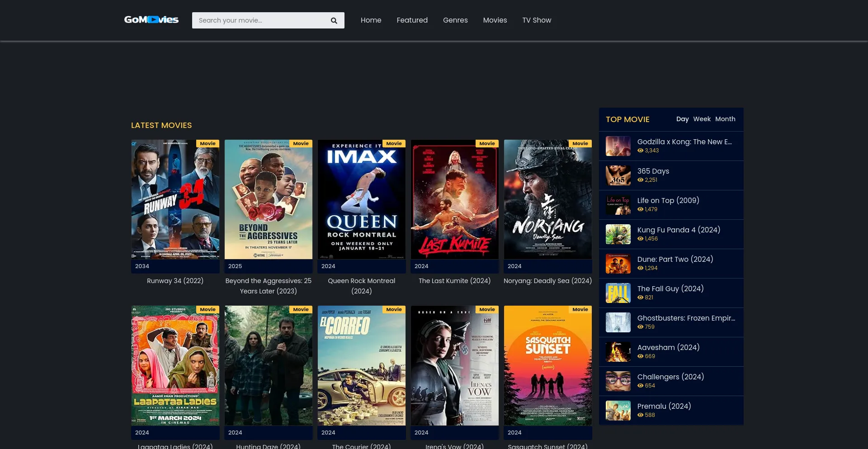Screen dimensions: 868x449
Task: Click 'Beyond the Aggressives: 25 Years Later' title
Action: point(269,286)
